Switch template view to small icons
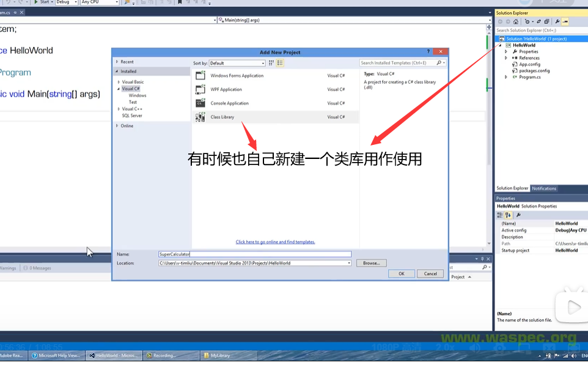The height and width of the screenshot is (365, 588). [271, 63]
